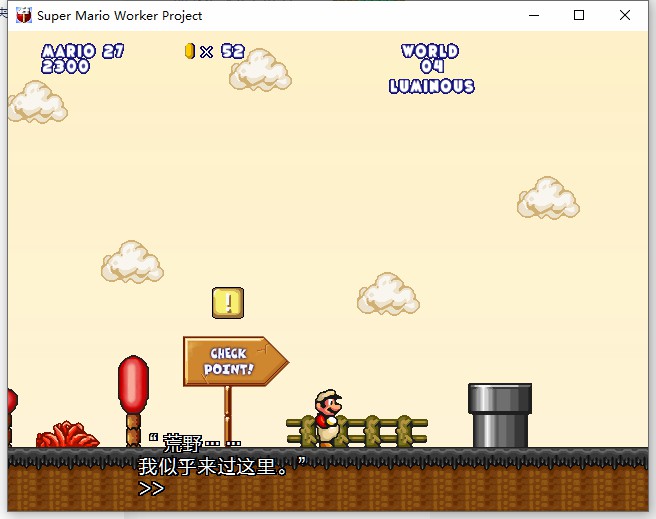Click the Mario character sprite
The height and width of the screenshot is (519, 656).
tap(328, 418)
